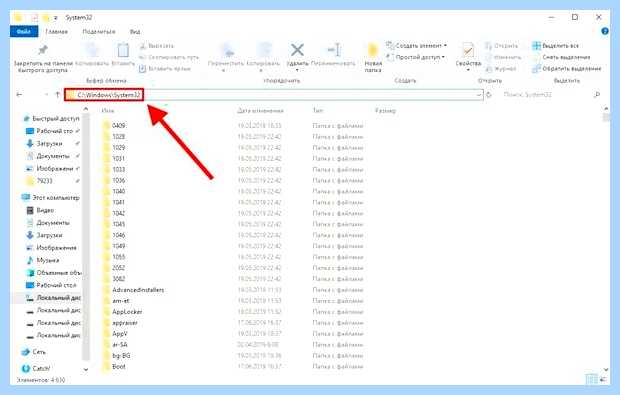The width and height of the screenshot is (620, 395).
Task: Click Выделить все in the ribbon
Action: pos(555,46)
